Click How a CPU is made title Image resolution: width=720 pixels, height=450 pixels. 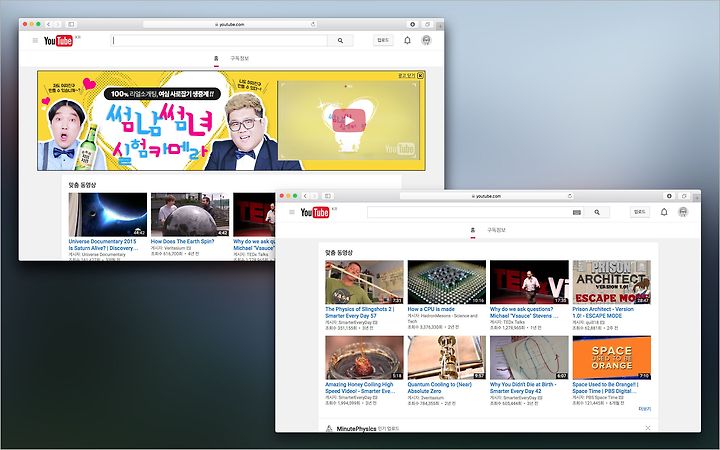tap(431, 309)
